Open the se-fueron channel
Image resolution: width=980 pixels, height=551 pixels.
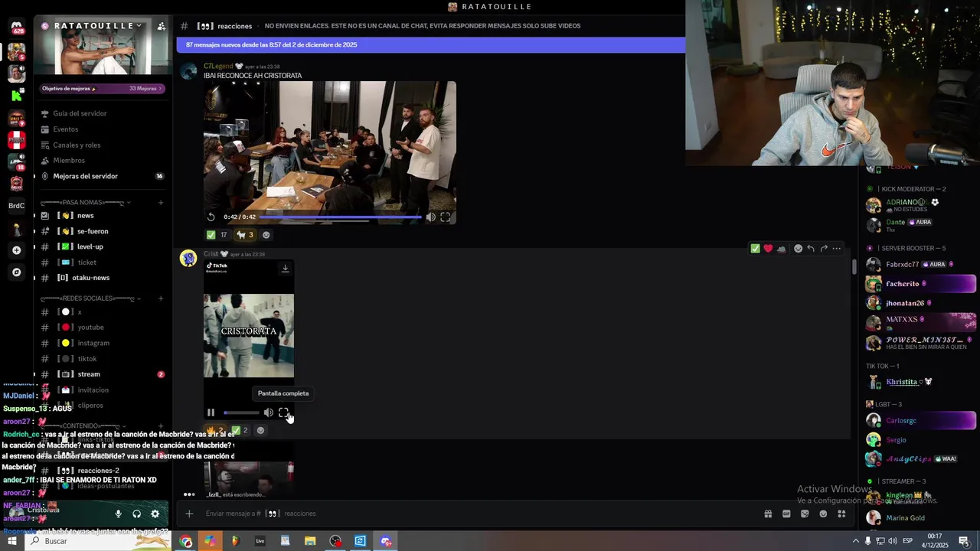[x=103, y=231]
